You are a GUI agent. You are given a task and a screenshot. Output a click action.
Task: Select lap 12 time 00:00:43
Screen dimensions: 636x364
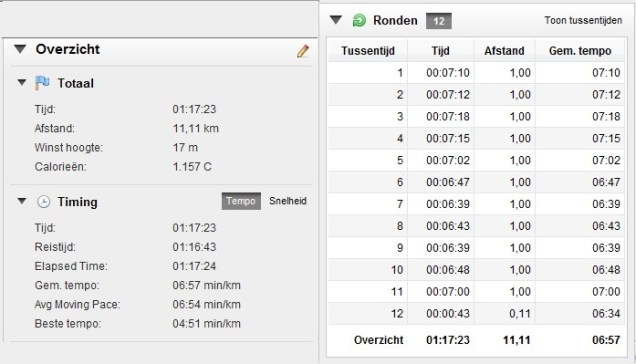(448, 314)
